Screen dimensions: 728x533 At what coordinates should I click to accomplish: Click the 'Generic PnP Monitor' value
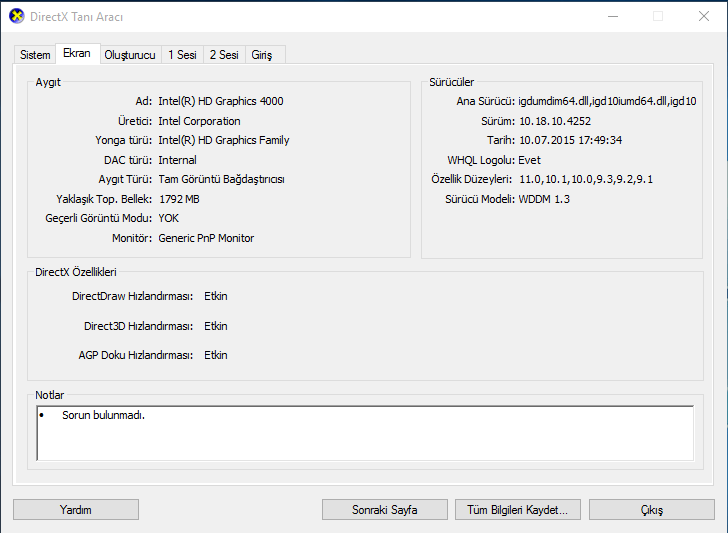206,238
